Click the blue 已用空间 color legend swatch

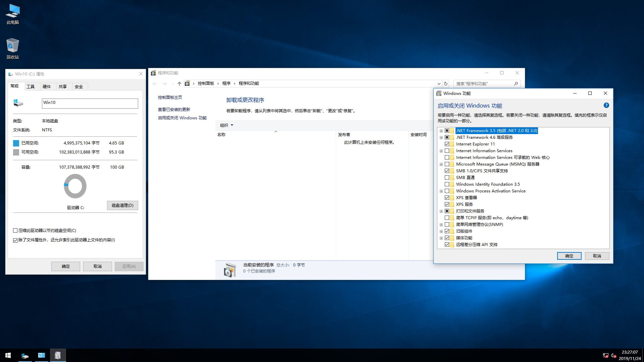point(15,143)
